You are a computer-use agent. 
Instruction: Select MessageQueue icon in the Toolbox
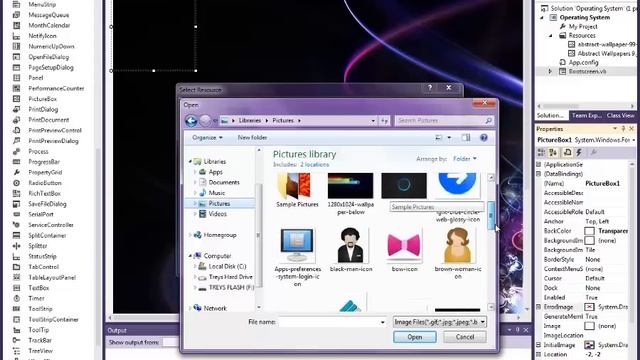(16, 15)
